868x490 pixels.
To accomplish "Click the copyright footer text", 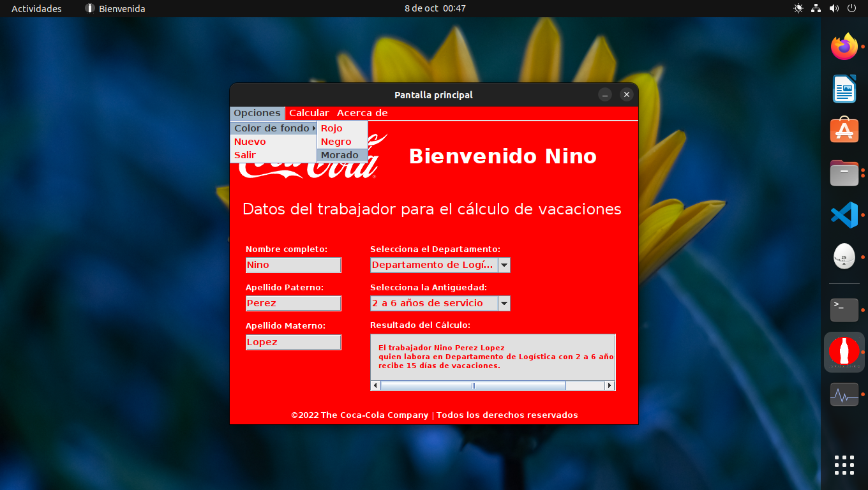I will tap(435, 415).
